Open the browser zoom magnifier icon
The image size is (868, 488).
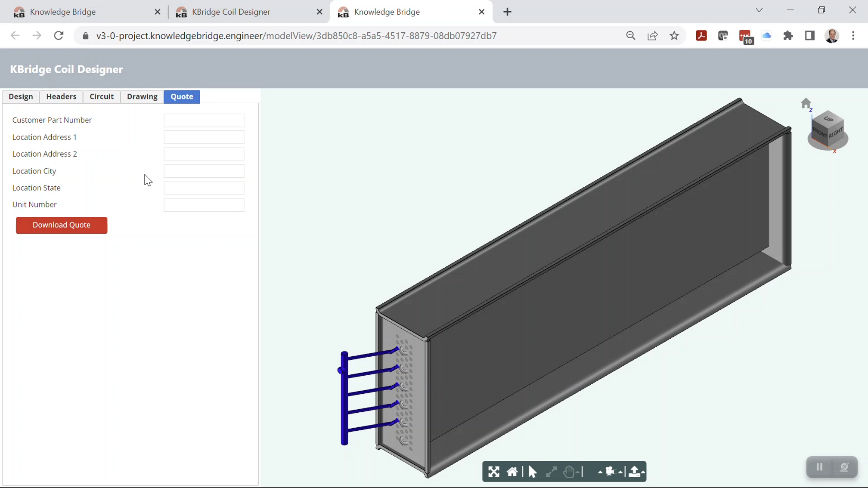(x=631, y=36)
